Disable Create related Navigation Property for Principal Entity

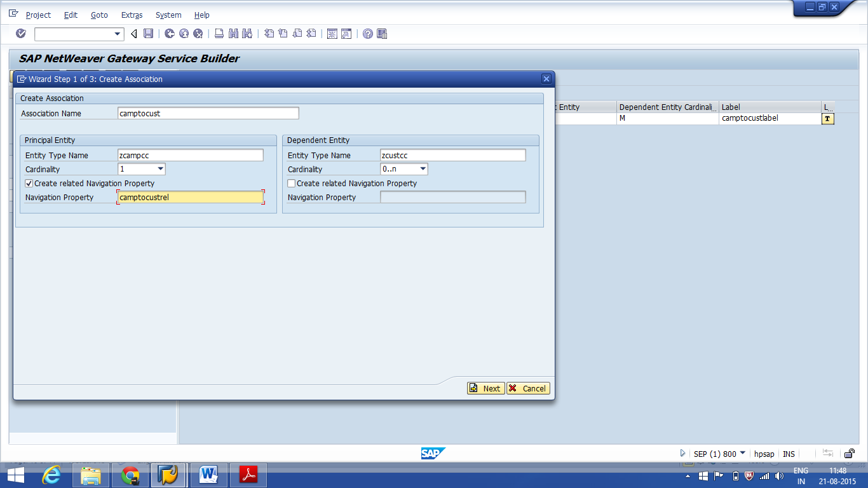tap(28, 183)
